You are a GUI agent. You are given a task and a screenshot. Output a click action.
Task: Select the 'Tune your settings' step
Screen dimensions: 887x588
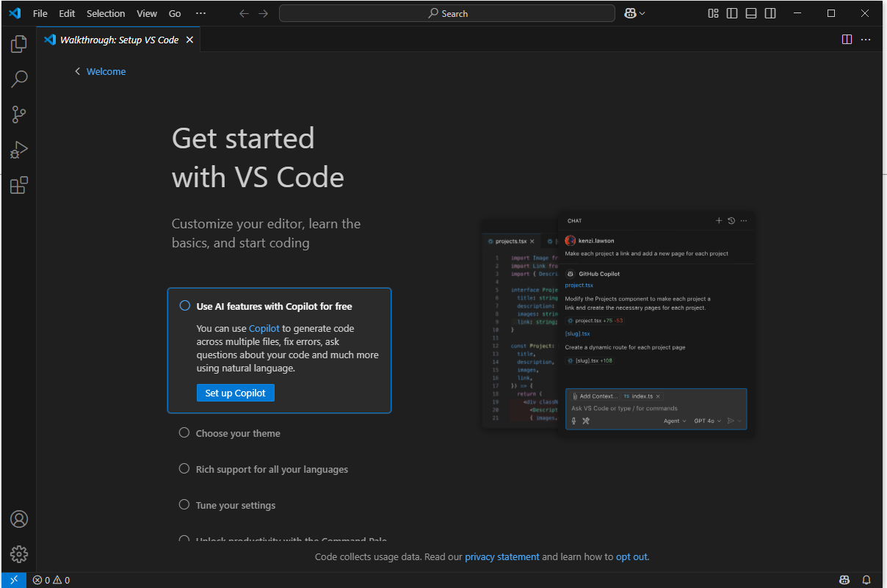coord(236,505)
